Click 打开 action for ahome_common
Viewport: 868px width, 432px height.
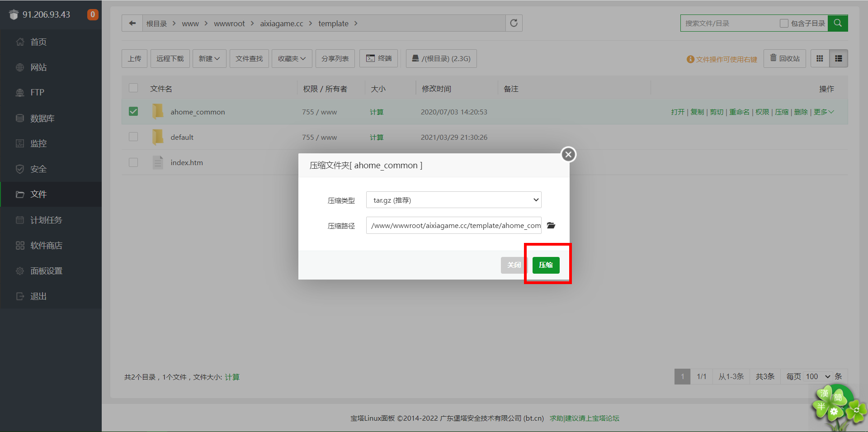click(678, 112)
